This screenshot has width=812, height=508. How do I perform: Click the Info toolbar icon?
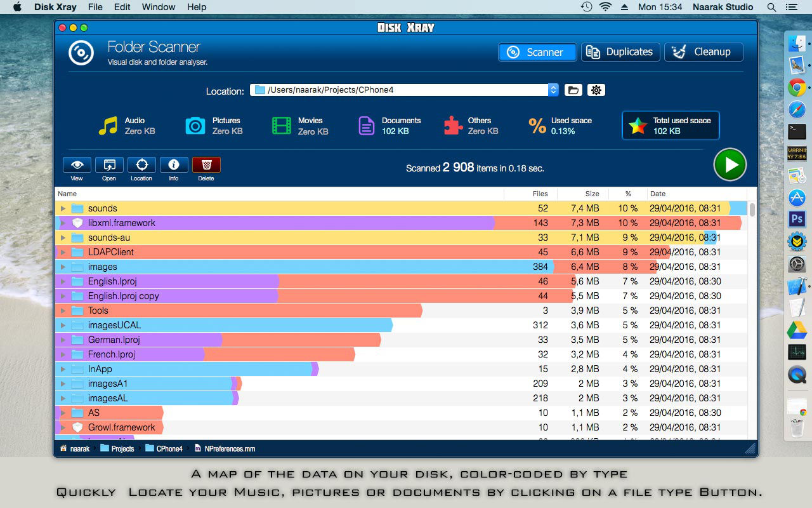pyautogui.click(x=174, y=165)
